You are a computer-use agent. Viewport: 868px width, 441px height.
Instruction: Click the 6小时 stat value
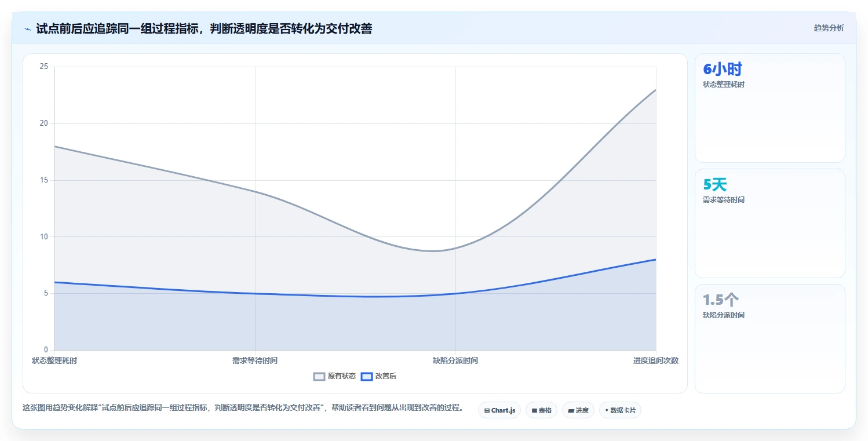pos(722,69)
